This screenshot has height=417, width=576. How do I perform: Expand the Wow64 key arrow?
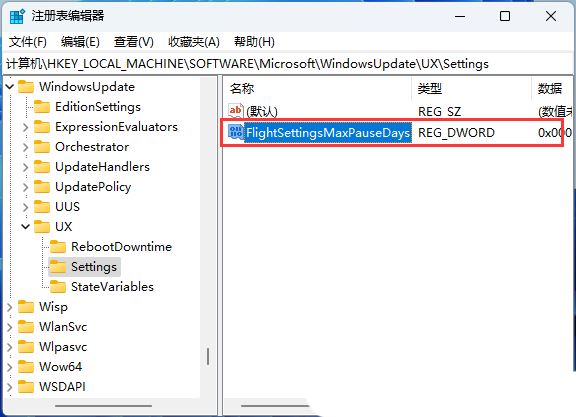10,367
